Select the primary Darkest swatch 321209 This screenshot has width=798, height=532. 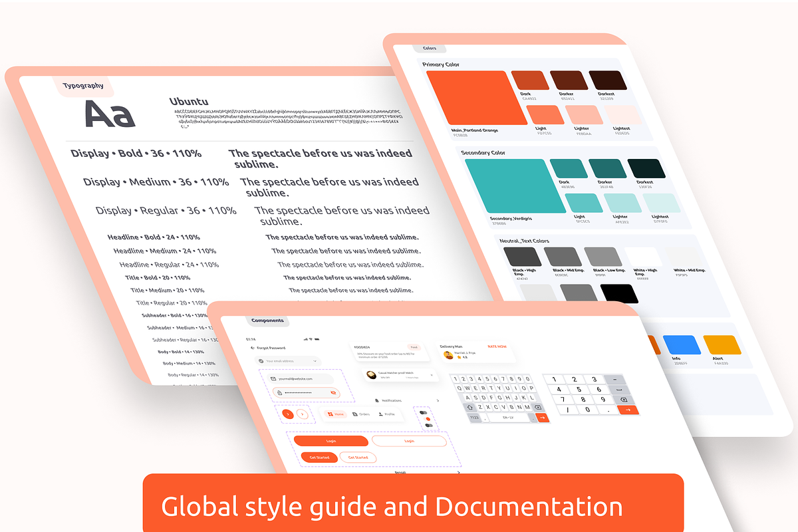coord(606,80)
